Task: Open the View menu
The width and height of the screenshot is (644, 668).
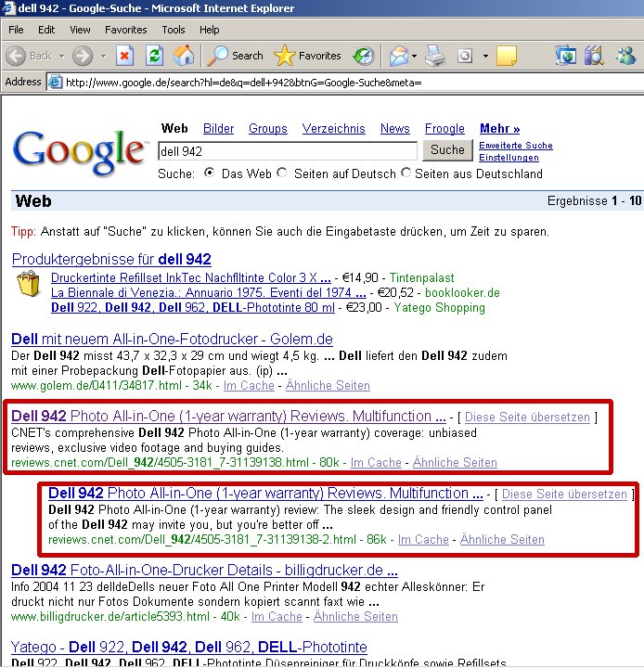Action: (x=80, y=30)
